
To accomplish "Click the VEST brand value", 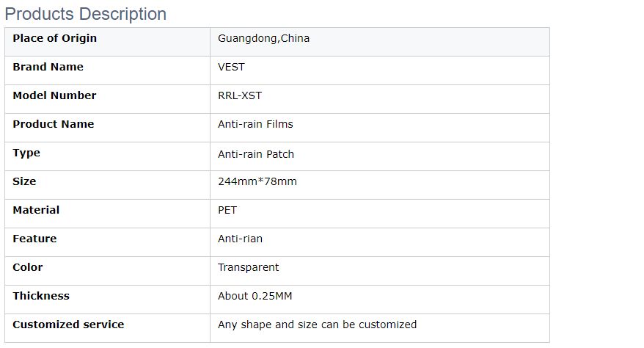I will tap(231, 67).
